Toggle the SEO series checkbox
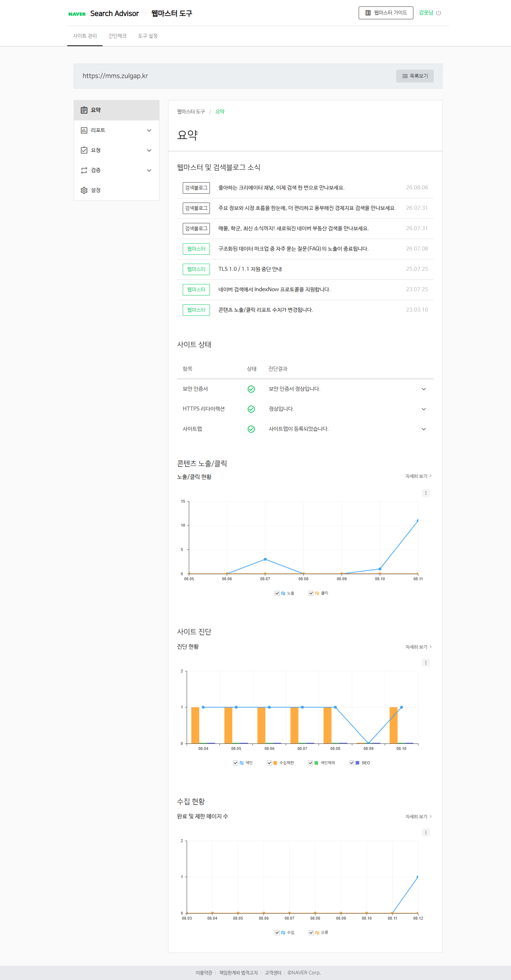Viewport: 511px width, 980px height. (352, 763)
